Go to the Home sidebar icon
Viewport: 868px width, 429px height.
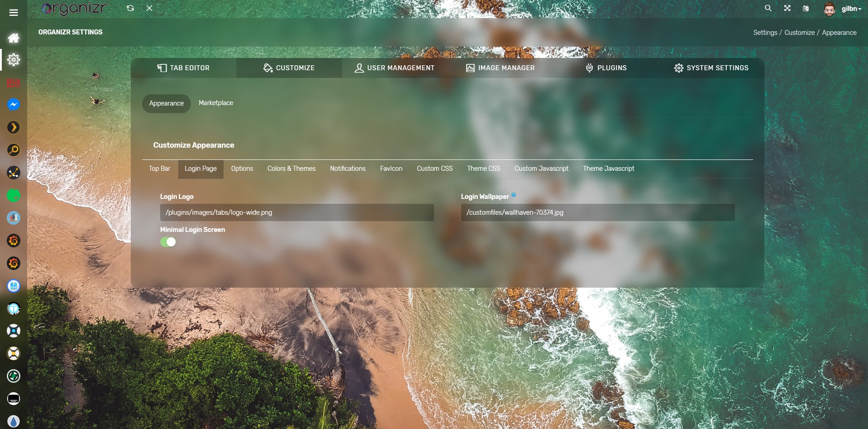pos(14,38)
